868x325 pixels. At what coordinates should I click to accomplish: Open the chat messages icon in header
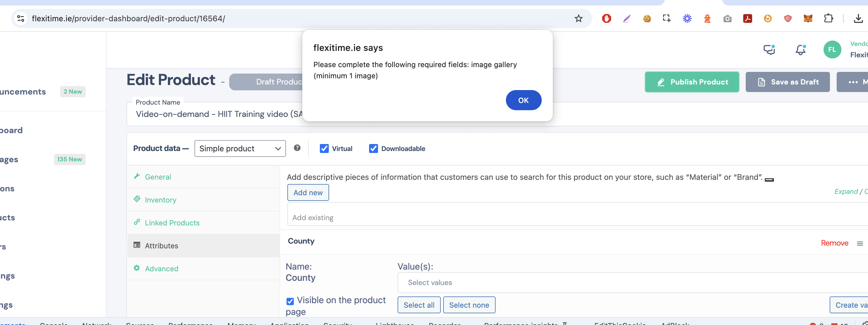coord(769,50)
